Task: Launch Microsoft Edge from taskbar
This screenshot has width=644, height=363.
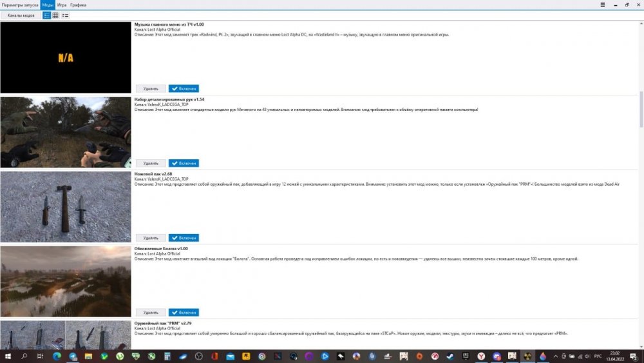Action: click(57, 356)
